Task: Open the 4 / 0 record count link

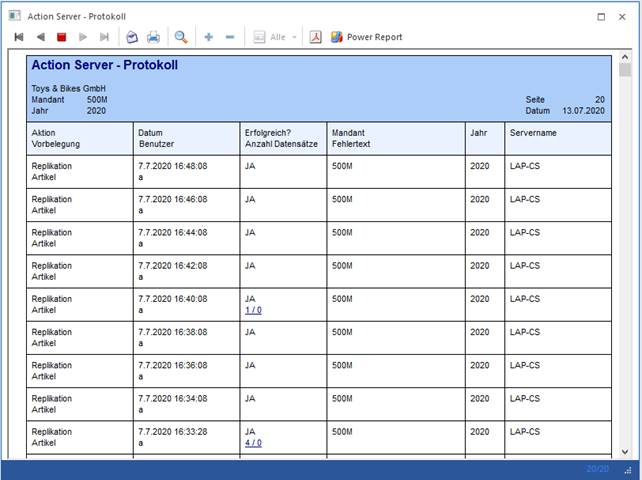Action: [253, 443]
